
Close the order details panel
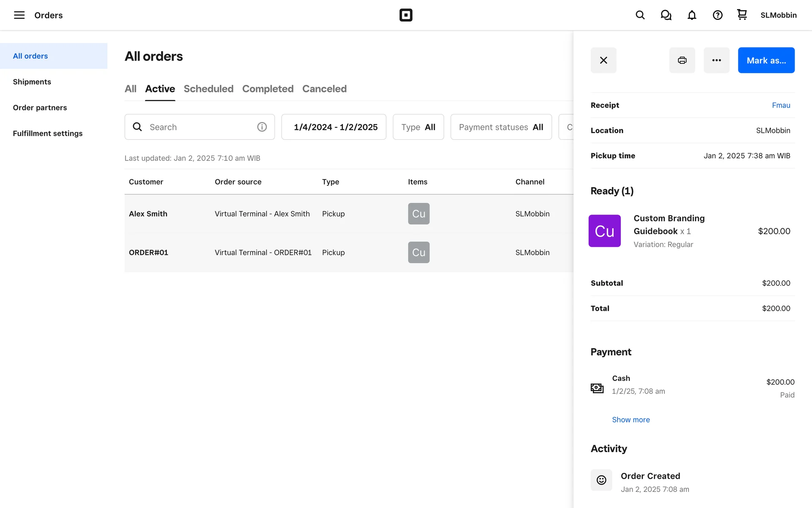[x=603, y=60]
